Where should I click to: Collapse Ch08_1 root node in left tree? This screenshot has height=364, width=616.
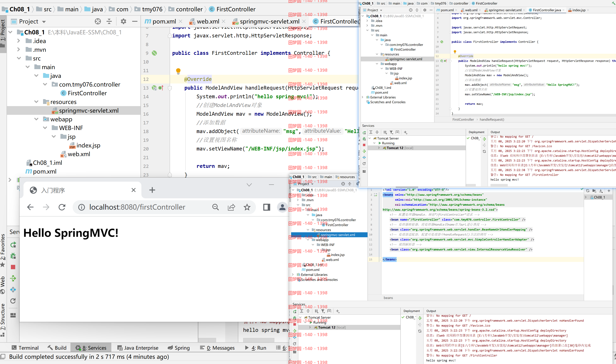[x=10, y=32]
